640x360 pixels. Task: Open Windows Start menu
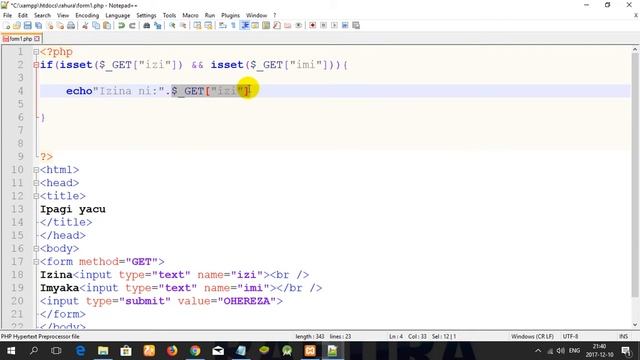(11, 351)
